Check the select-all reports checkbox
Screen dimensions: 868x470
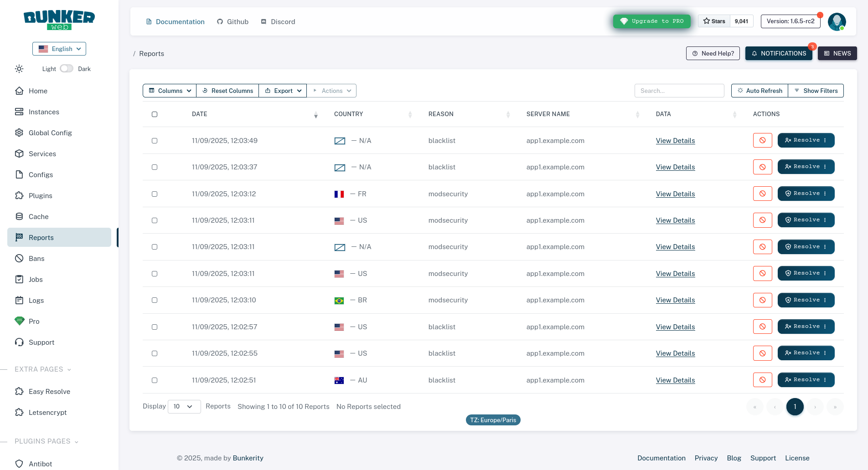155,114
